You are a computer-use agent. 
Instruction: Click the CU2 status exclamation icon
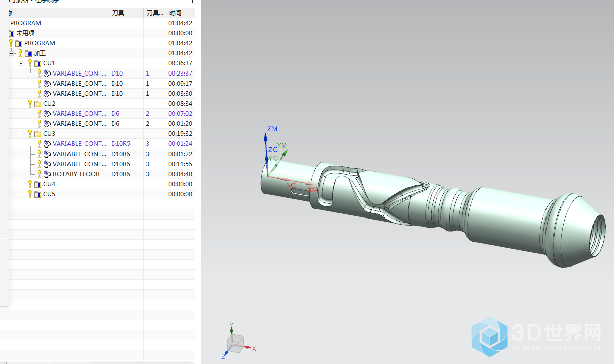30,104
